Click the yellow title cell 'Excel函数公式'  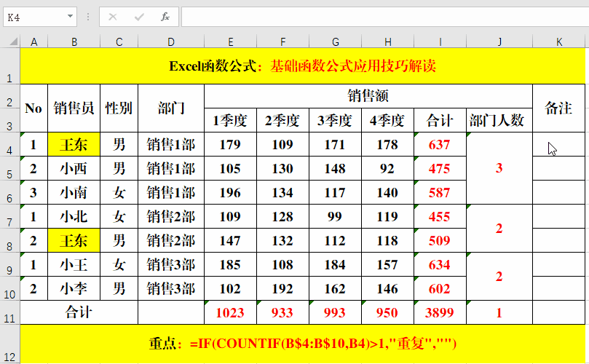pos(302,66)
